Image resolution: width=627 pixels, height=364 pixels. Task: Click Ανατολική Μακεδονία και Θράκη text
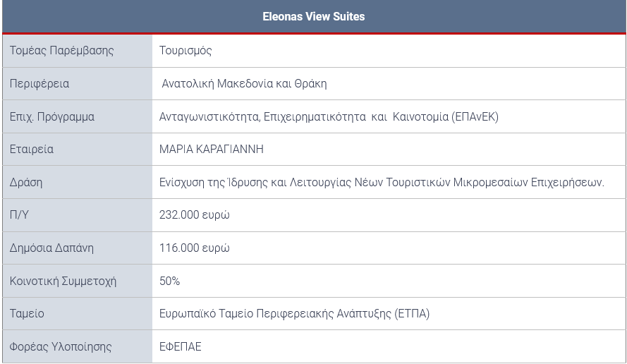tap(244, 84)
